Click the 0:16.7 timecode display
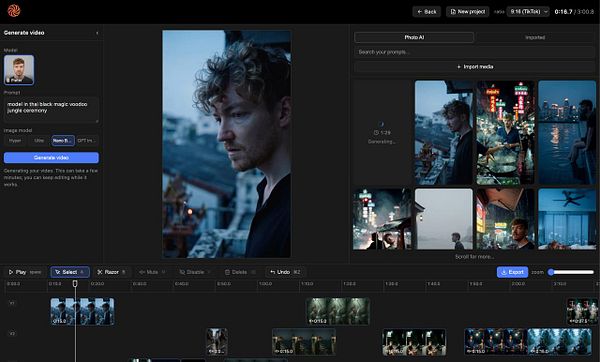The image size is (600, 362). pyautogui.click(x=564, y=11)
